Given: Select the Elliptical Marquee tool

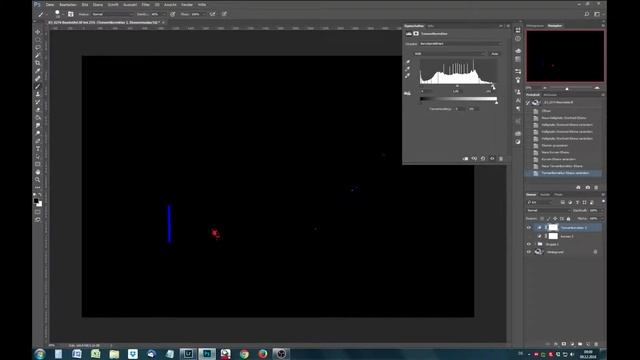Looking at the screenshot, I should point(38,40).
